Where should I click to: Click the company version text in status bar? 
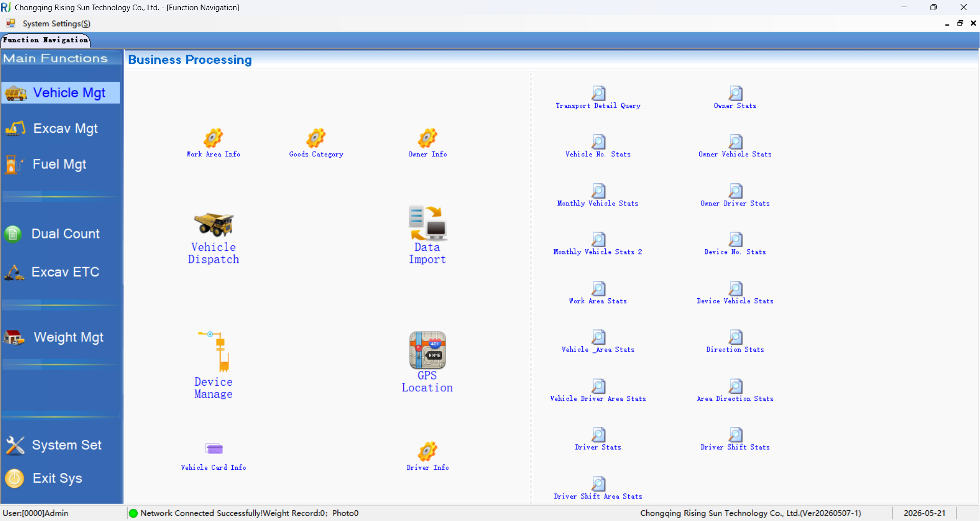point(750,513)
